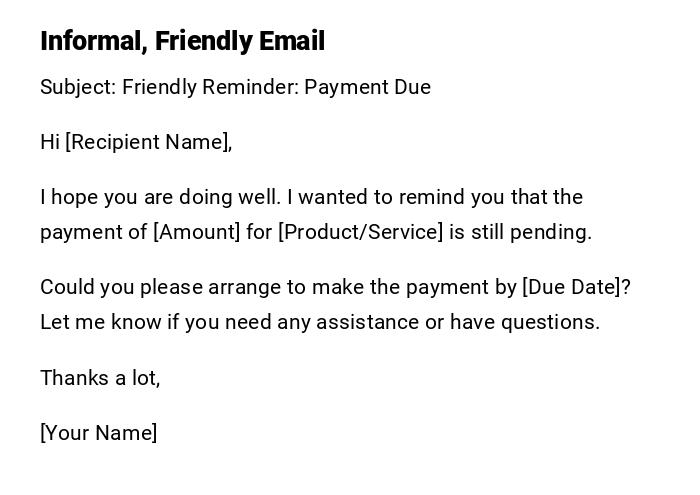Click the "Thanks a lot," closing line
The image size is (700, 495).
pos(100,377)
